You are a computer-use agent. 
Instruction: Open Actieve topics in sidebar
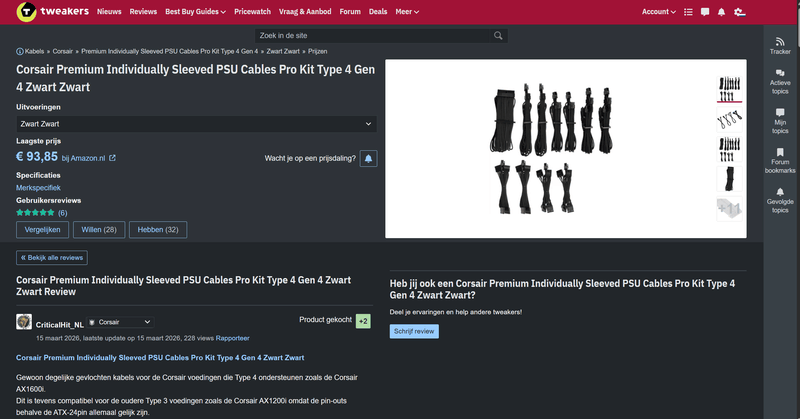pyautogui.click(x=780, y=82)
